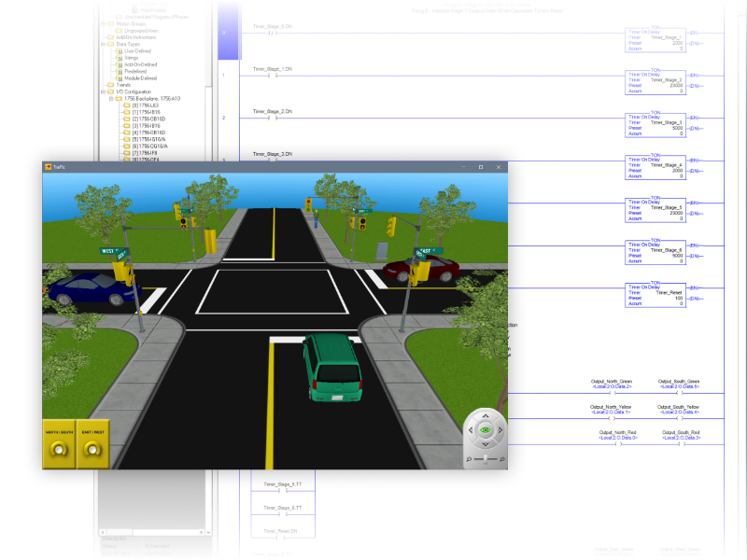Image resolution: width=747 pixels, height=560 pixels.
Task: Click the Timer_Stage_6.DN contact on rung 0
Action: (x=272, y=33)
